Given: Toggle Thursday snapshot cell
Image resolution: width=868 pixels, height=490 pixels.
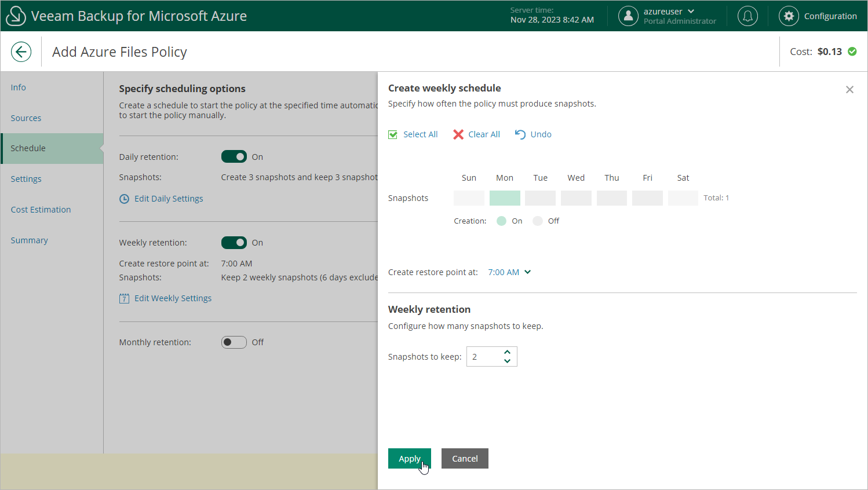Looking at the screenshot, I should tap(612, 198).
